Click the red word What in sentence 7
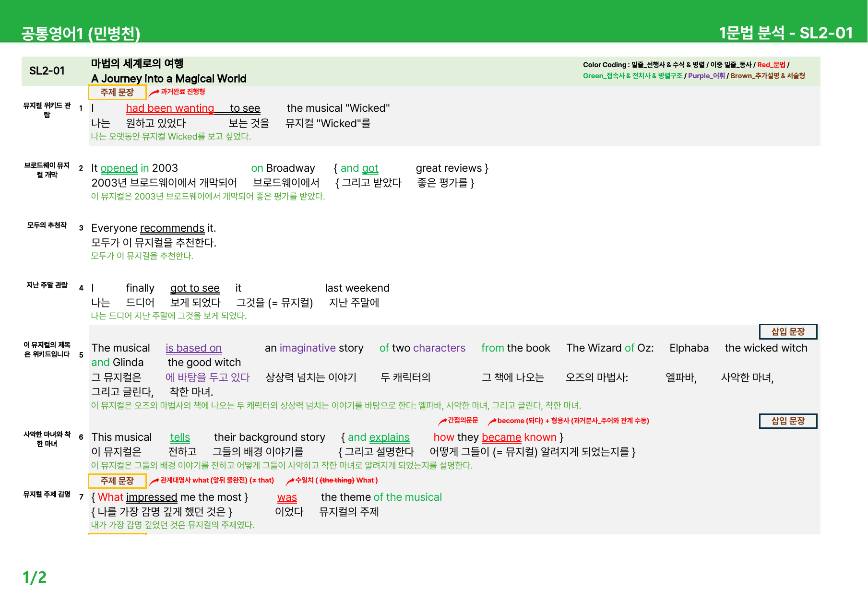 [110, 497]
